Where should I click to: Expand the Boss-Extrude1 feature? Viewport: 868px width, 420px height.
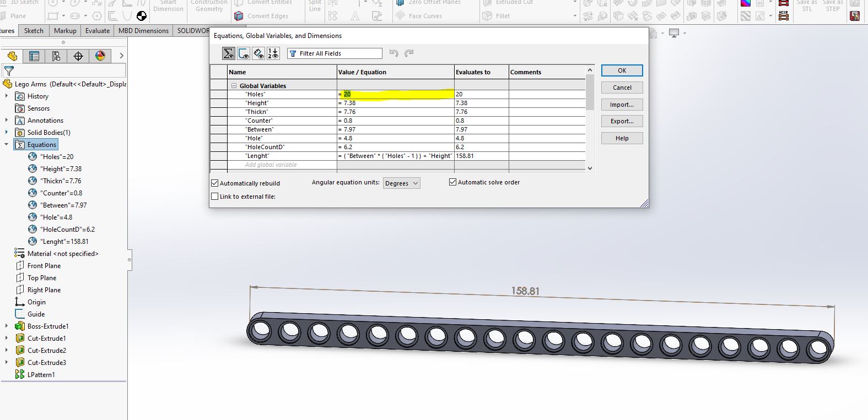(7, 326)
